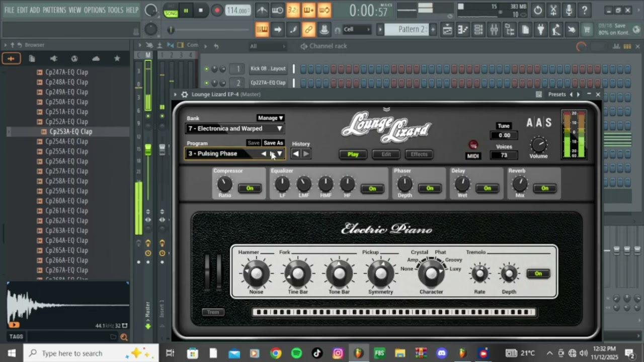Screen dimensions: 644x362
Task: Open the channel rack icon
Action: tap(478, 30)
